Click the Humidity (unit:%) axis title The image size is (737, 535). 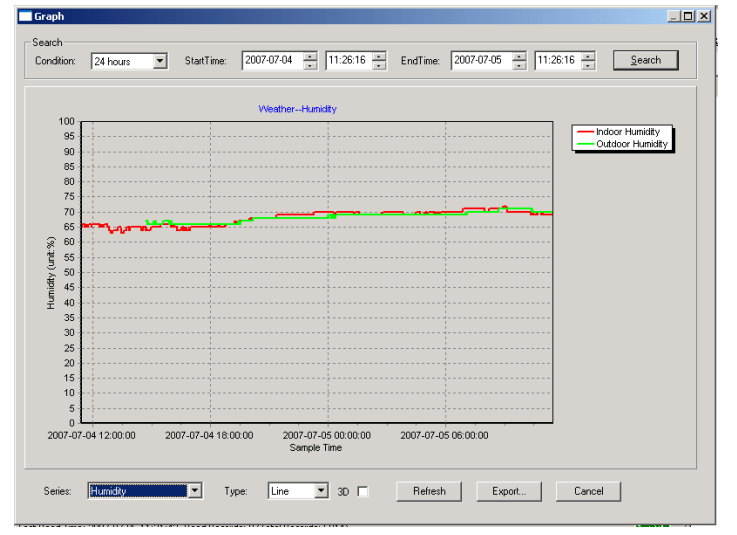51,273
